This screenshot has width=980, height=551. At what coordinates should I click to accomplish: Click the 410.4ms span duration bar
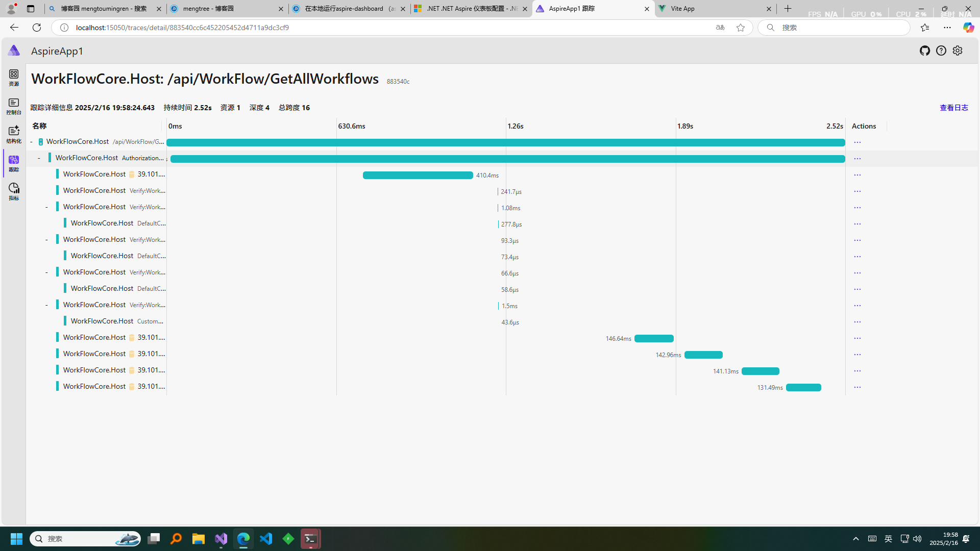[x=418, y=176]
